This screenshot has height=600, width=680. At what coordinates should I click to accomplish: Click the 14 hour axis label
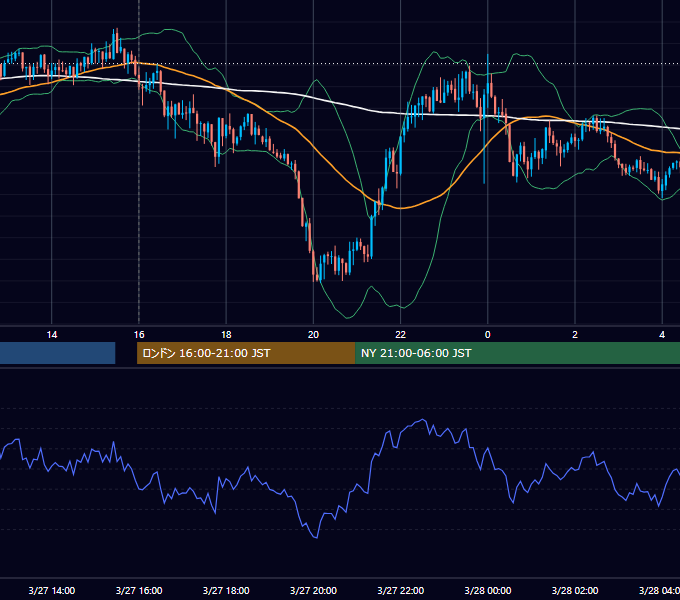tap(52, 335)
